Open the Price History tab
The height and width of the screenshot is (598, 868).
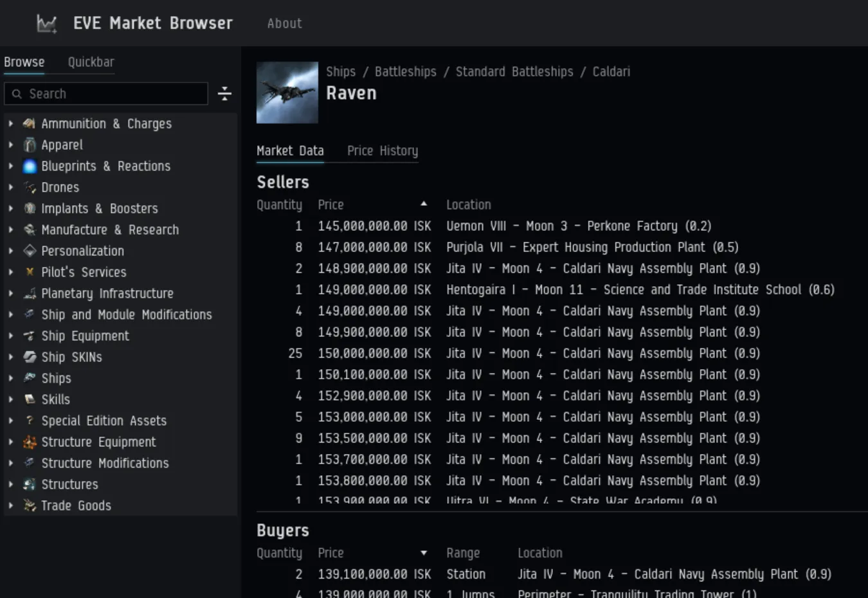pyautogui.click(x=383, y=151)
